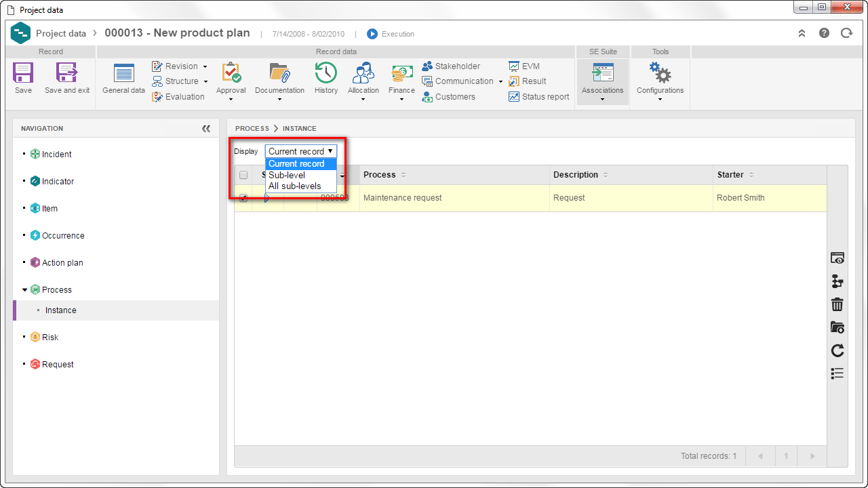Open the Approval menu icon
Viewport: 868px width, 488px height.
231,73
